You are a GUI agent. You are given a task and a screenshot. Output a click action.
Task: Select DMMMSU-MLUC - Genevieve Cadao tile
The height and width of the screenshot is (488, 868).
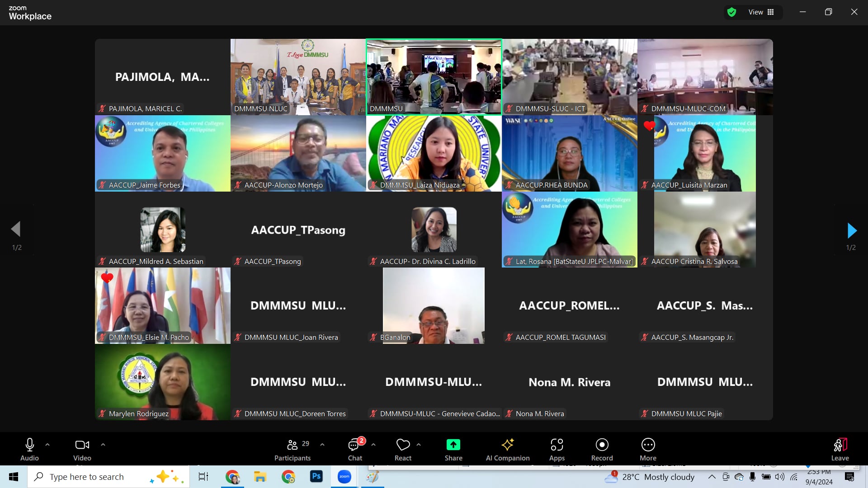point(434,382)
